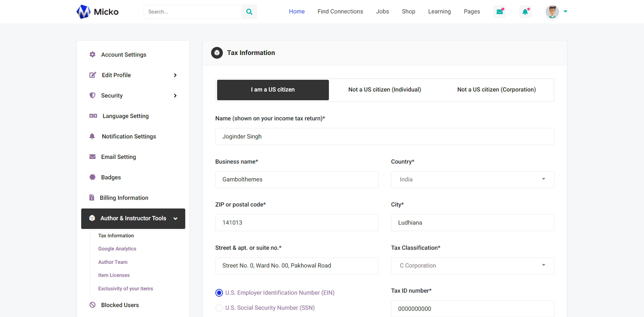Collapse Author & Instructor Tools section
The image size is (644, 317).
(x=175, y=219)
